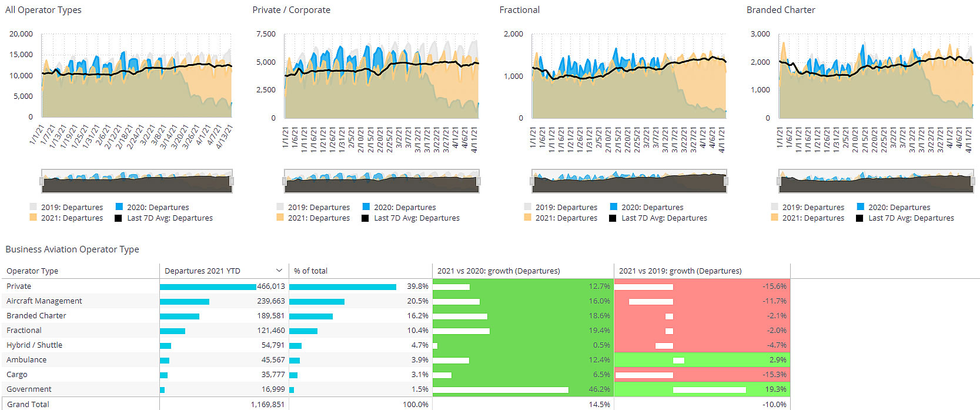Click the 2019 Departures gray swatch in Fractional legend
The height and width of the screenshot is (410, 980).
coord(527,207)
